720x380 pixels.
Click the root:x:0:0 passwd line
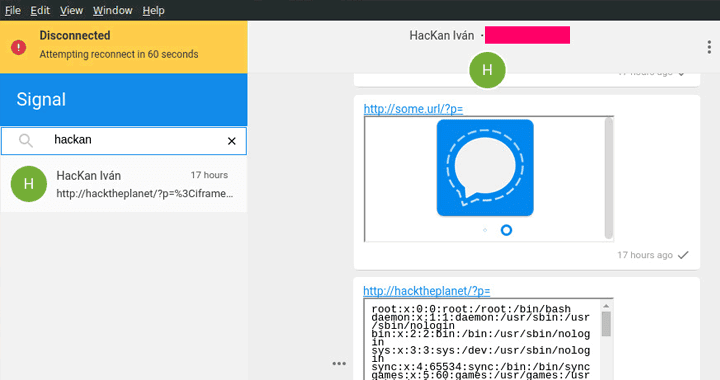point(471,309)
